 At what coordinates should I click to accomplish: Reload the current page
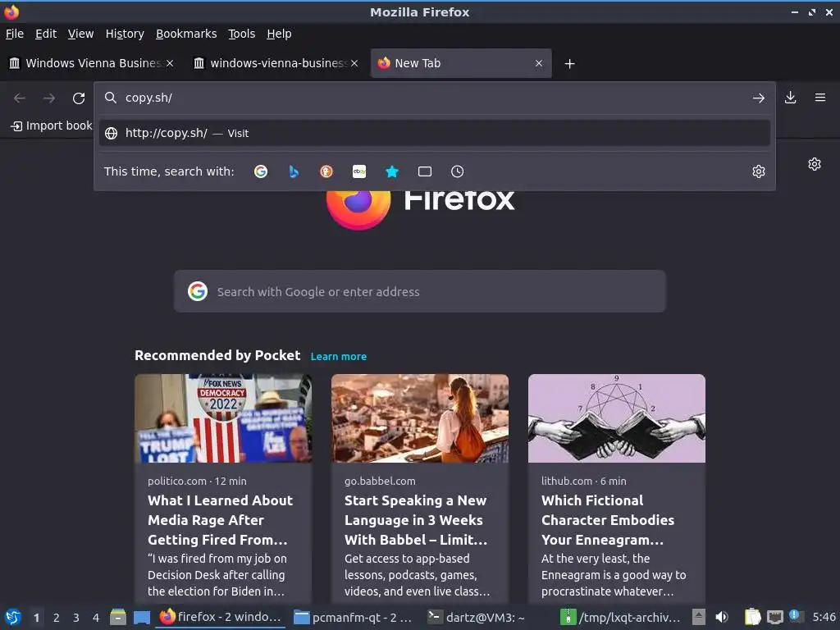pos(79,98)
